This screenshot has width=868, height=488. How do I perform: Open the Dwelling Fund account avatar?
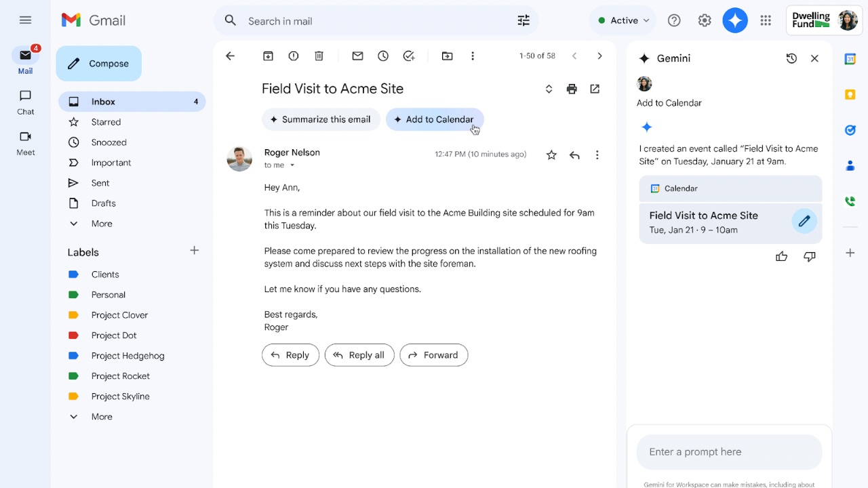848,20
